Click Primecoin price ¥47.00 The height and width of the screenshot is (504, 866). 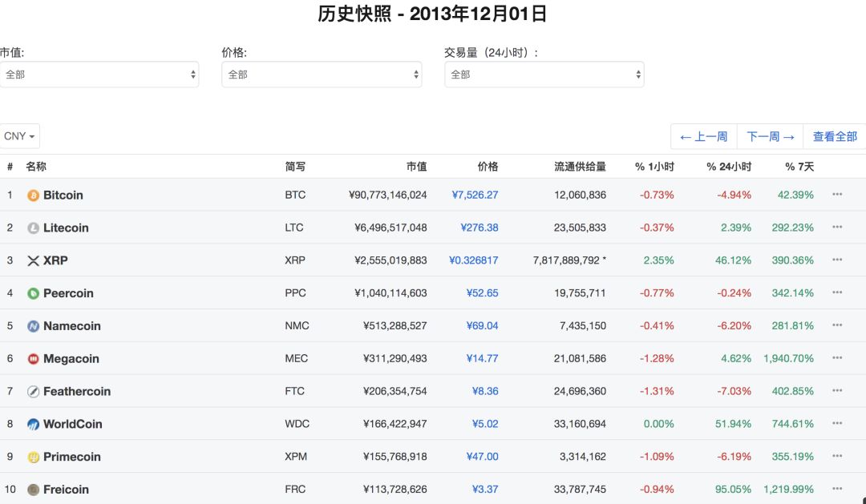482,457
